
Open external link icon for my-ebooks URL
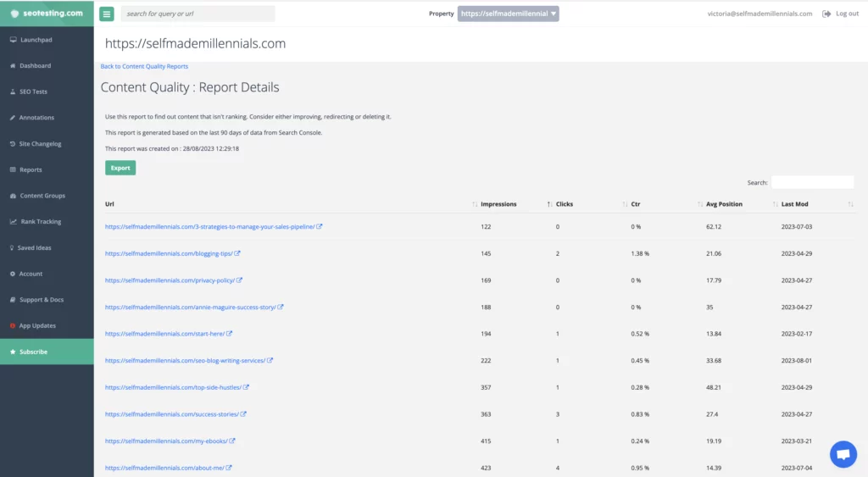point(232,441)
